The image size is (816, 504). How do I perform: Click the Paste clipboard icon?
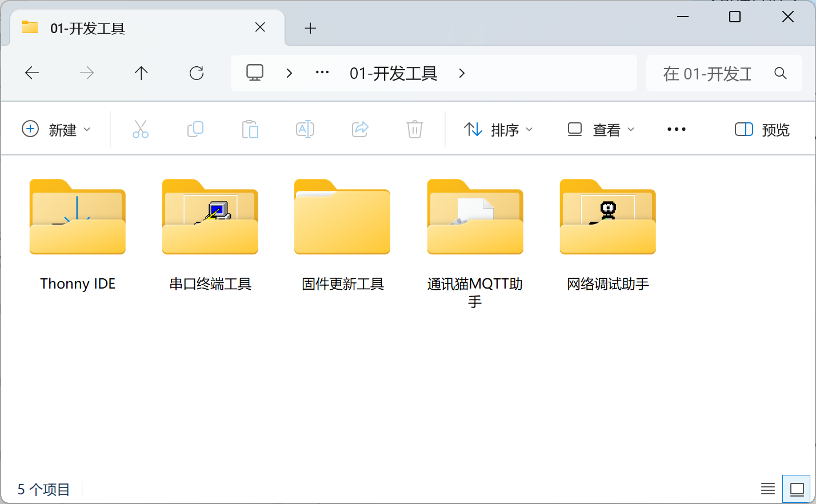pyautogui.click(x=250, y=129)
